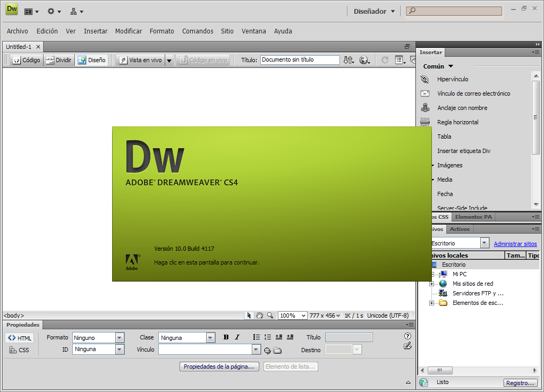This screenshot has width=544, height=392.
Task: Open the Vínculo dropdown arrow
Action: 256,350
